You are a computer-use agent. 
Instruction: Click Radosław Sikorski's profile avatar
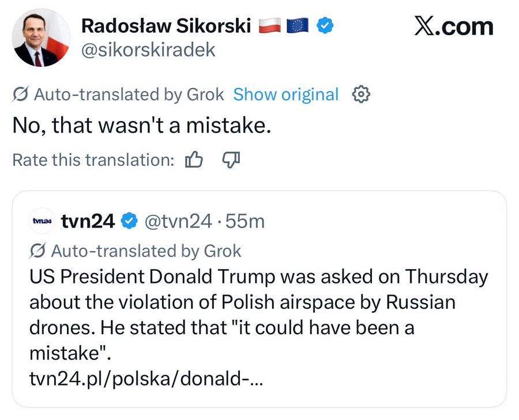click(x=41, y=38)
